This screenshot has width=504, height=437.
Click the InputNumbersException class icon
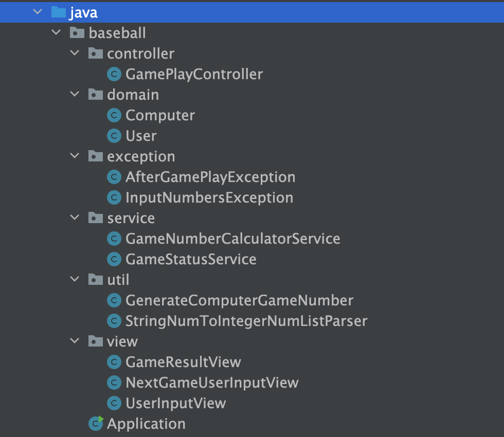click(x=114, y=197)
